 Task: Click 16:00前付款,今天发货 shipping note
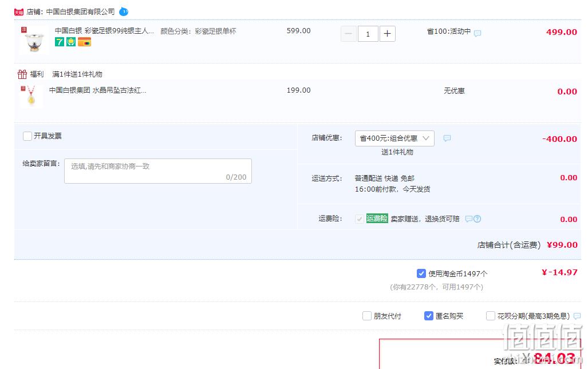click(x=392, y=189)
